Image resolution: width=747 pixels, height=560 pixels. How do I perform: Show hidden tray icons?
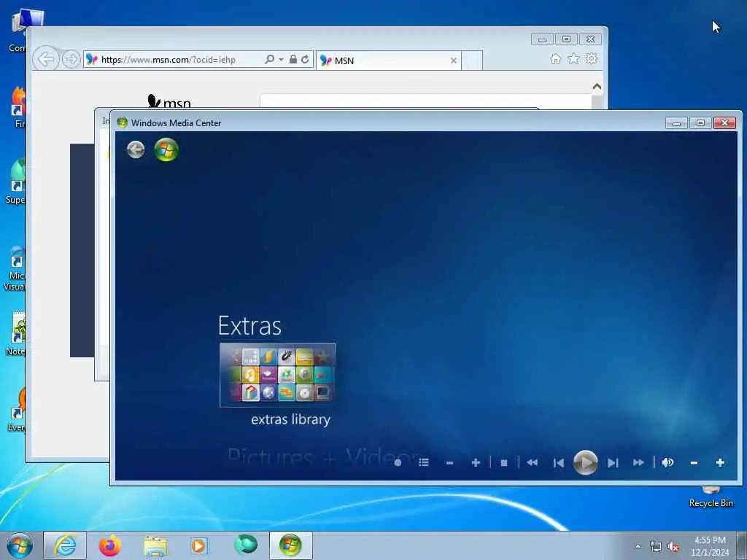pos(638,547)
